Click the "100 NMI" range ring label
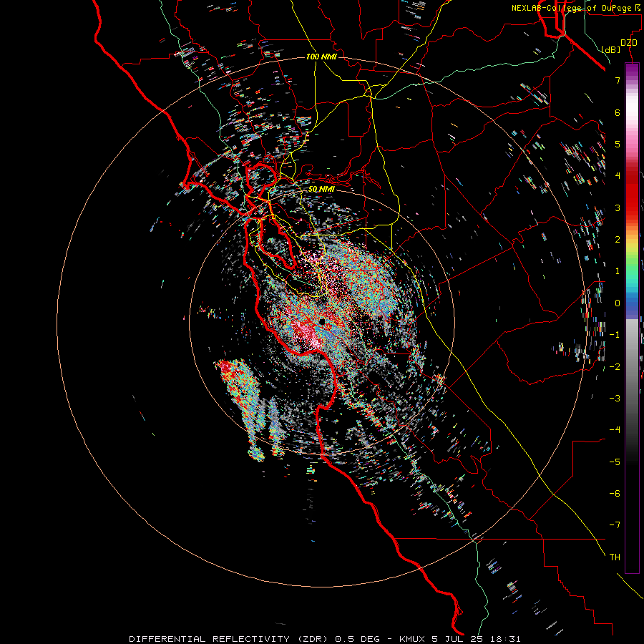This screenshot has height=644, width=644. pyautogui.click(x=321, y=57)
